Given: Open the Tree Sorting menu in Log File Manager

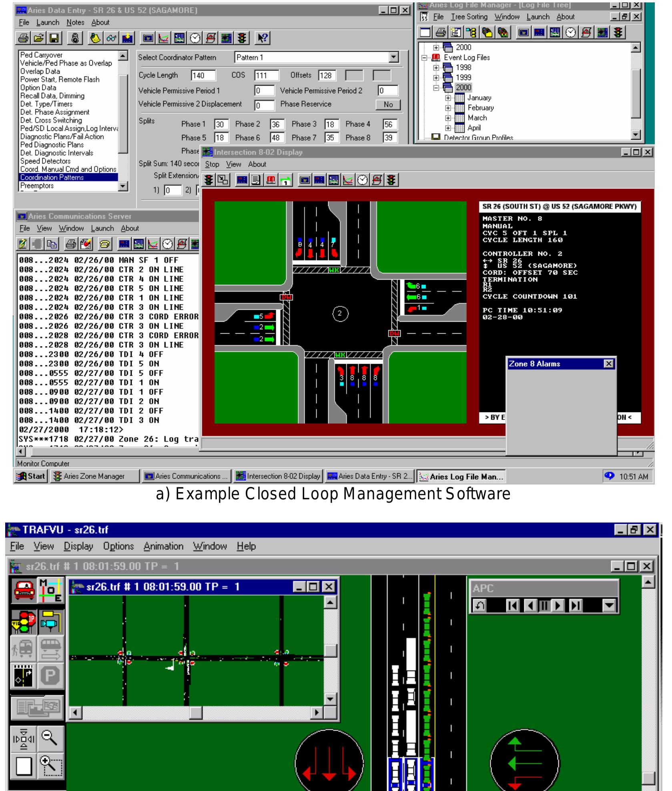Looking at the screenshot, I should tap(469, 17).
